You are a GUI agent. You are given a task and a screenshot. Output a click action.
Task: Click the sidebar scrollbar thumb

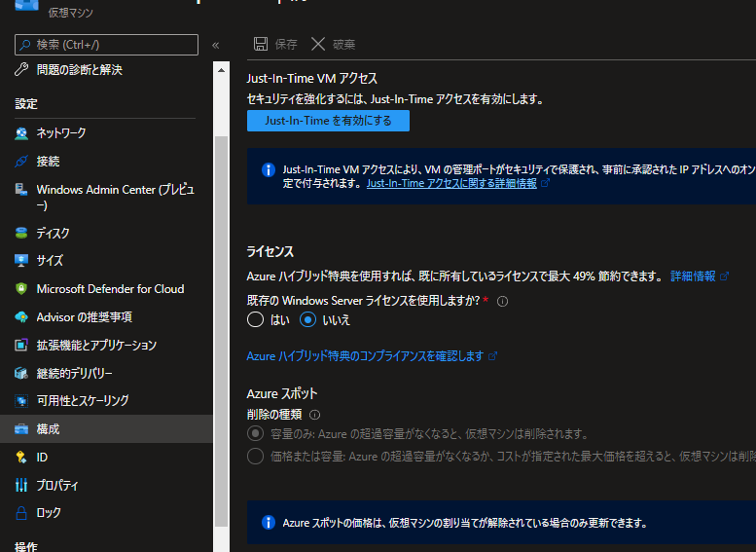click(221, 331)
